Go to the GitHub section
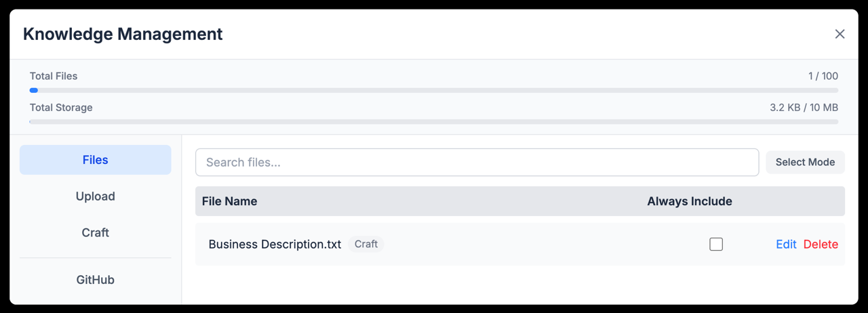 point(95,280)
